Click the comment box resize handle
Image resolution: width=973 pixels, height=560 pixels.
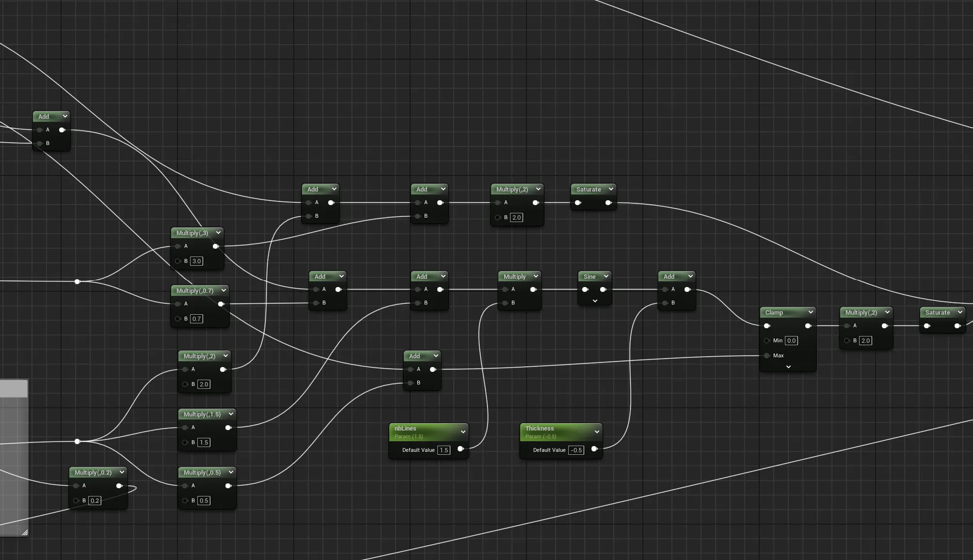click(25, 532)
